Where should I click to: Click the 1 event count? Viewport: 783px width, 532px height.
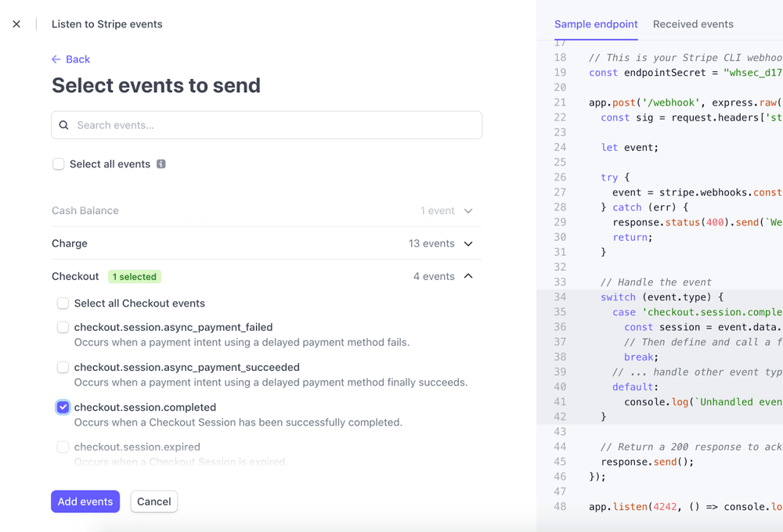click(438, 210)
